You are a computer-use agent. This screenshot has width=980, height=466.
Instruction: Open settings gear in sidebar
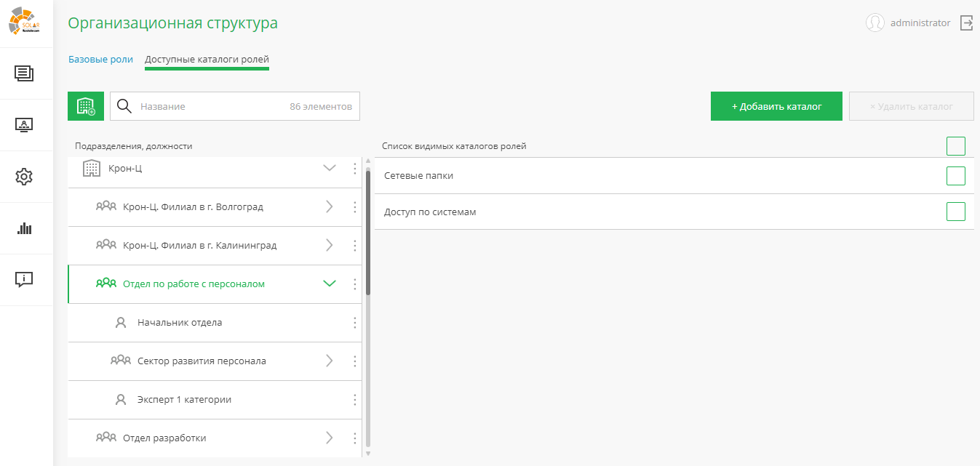[24, 177]
